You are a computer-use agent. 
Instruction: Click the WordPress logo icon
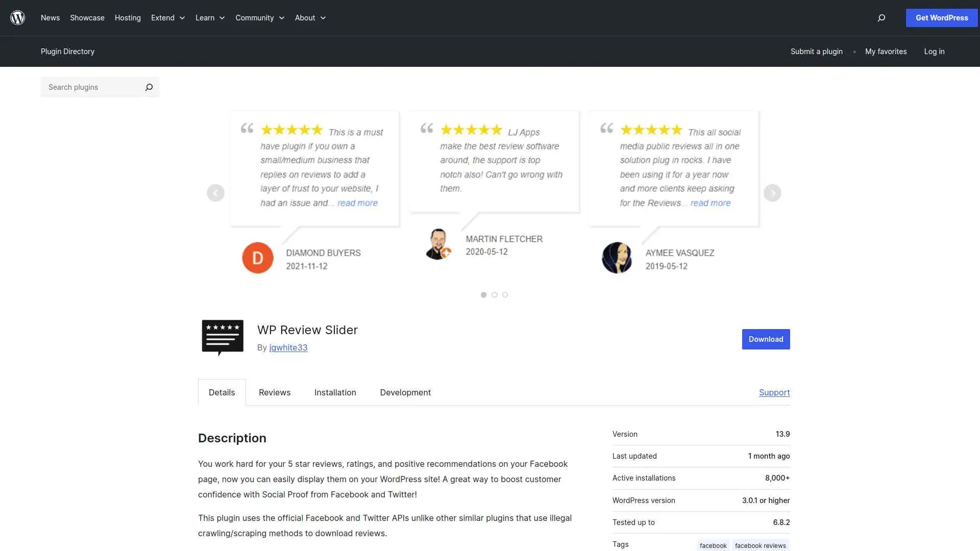pyautogui.click(x=17, y=17)
